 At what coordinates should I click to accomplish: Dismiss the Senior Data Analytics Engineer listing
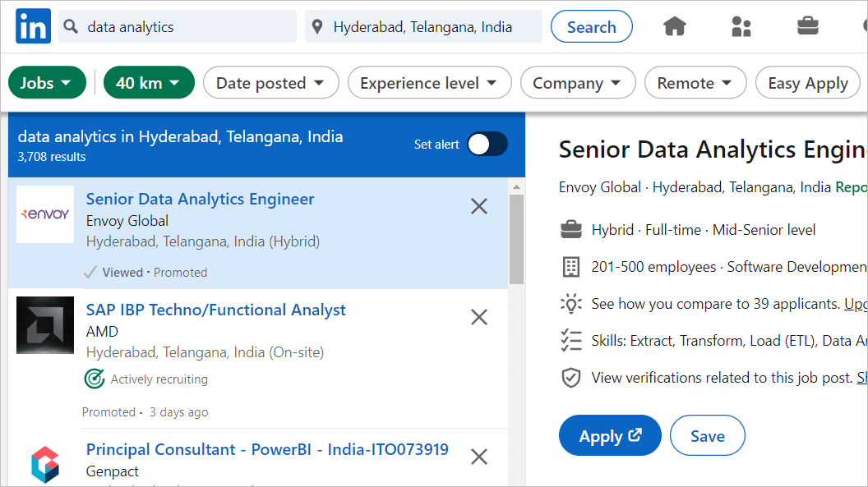click(x=479, y=206)
